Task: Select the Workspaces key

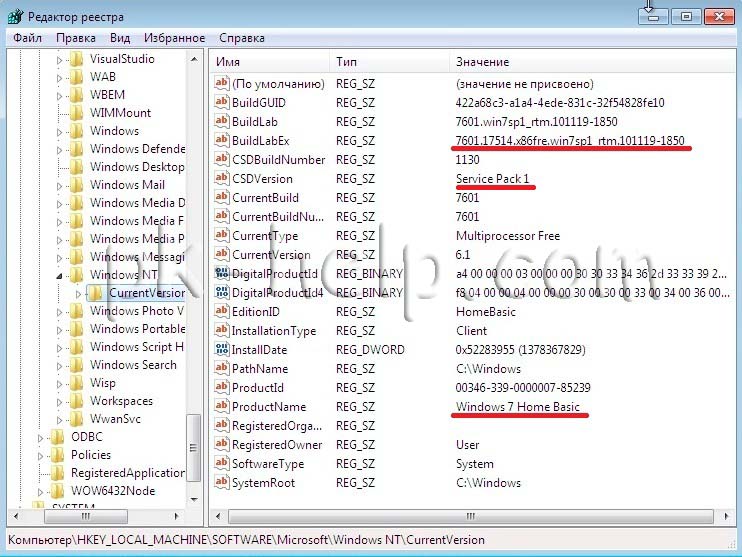Action: click(x=121, y=401)
